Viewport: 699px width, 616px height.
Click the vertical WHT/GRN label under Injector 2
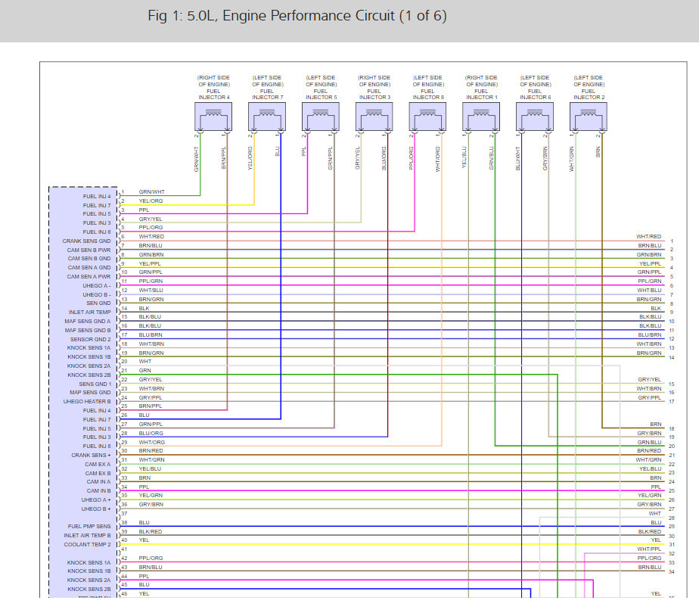click(x=571, y=159)
